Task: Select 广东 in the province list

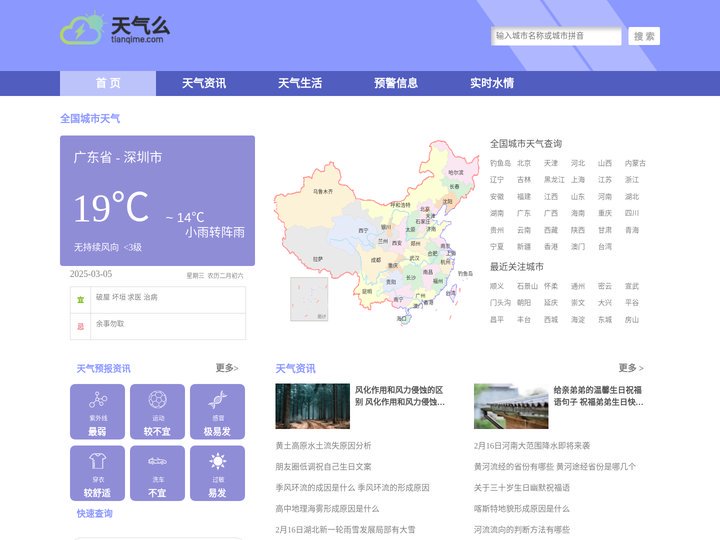Action: pyautogui.click(x=524, y=213)
